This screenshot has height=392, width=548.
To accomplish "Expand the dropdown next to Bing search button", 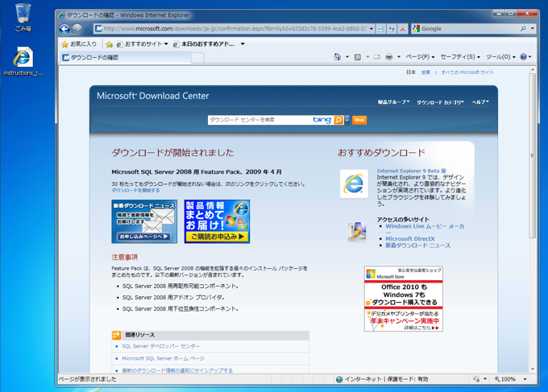I will [347, 120].
